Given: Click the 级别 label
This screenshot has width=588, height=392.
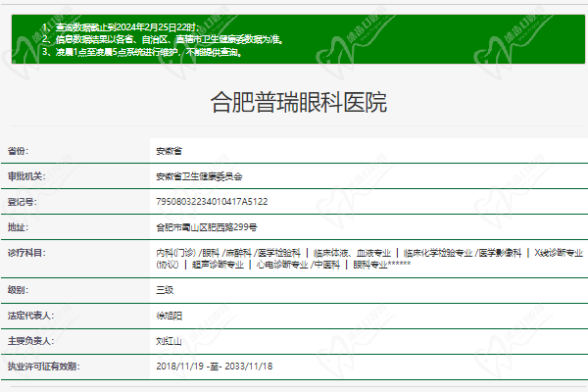Looking at the screenshot, I should click(18, 290).
